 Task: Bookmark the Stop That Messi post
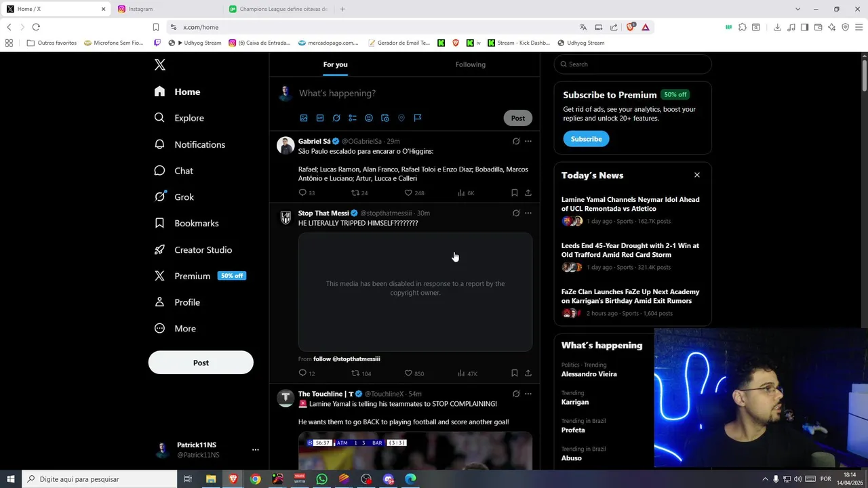click(515, 373)
